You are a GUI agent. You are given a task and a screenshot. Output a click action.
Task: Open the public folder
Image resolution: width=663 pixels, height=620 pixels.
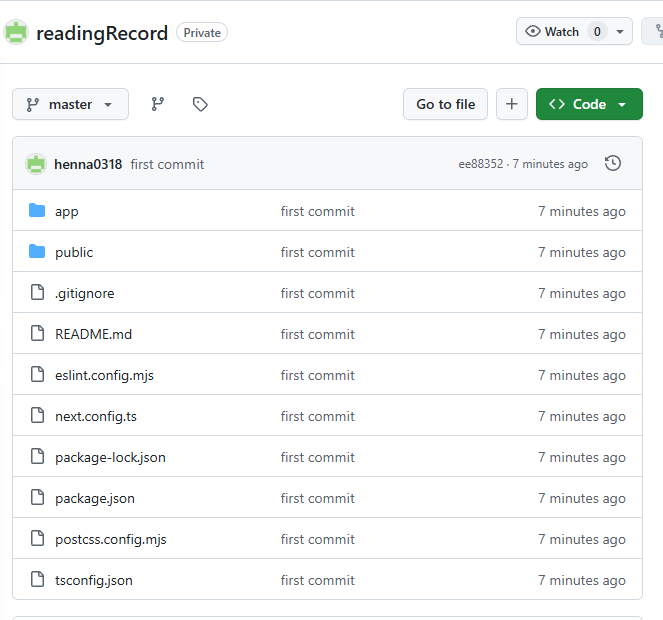74,252
